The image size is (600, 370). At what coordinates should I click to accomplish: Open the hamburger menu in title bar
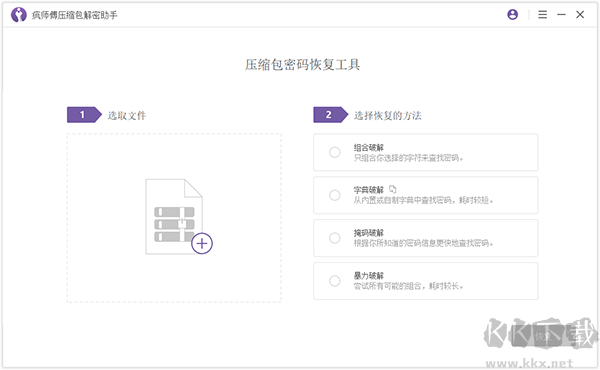tap(542, 15)
